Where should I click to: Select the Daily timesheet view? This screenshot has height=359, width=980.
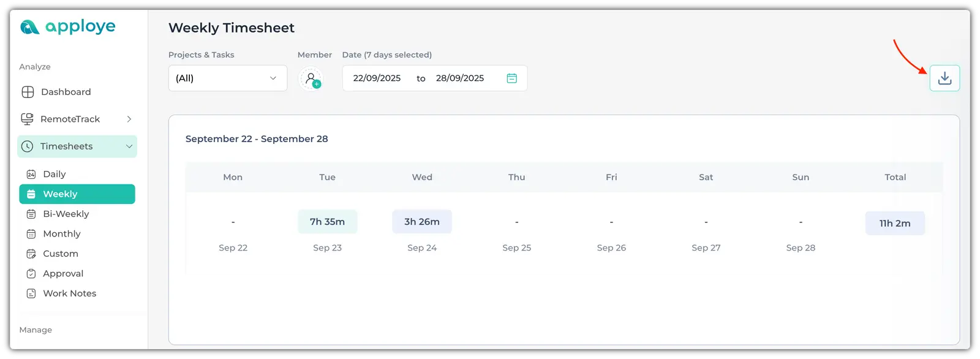[54, 174]
